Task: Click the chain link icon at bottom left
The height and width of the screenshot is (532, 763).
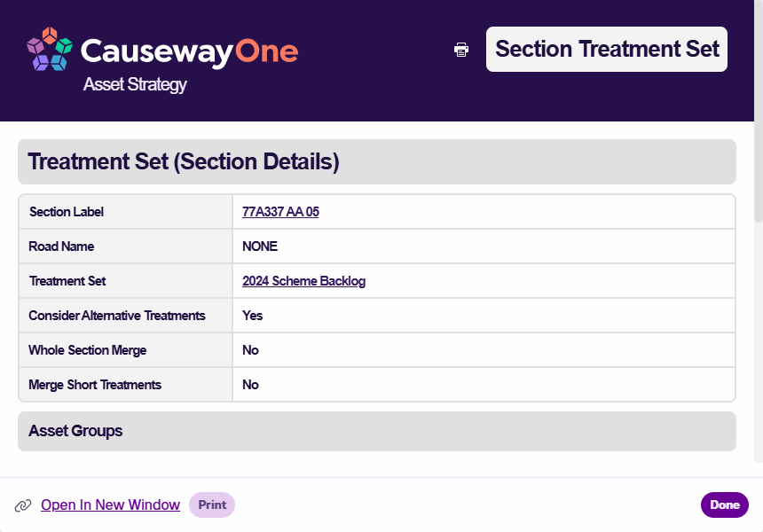Action: 23,505
